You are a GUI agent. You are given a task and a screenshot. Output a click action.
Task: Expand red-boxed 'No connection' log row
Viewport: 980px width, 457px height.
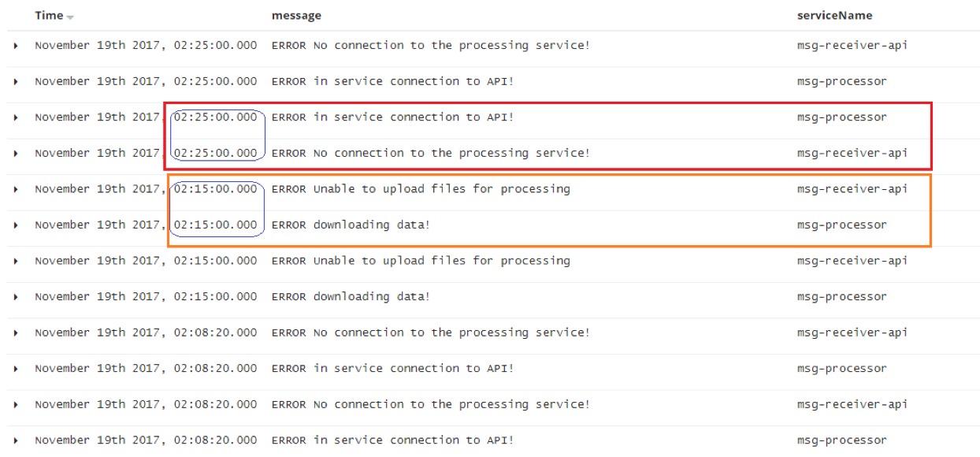tap(16, 154)
